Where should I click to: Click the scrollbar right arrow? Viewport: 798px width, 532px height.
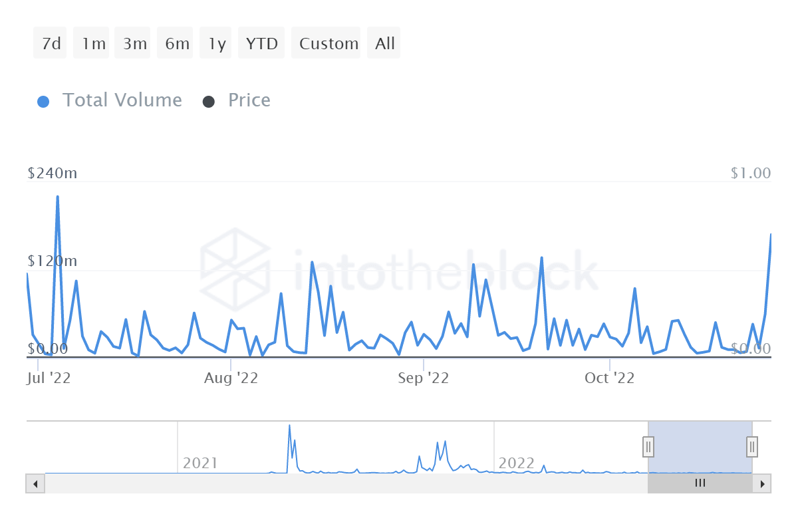point(762,483)
